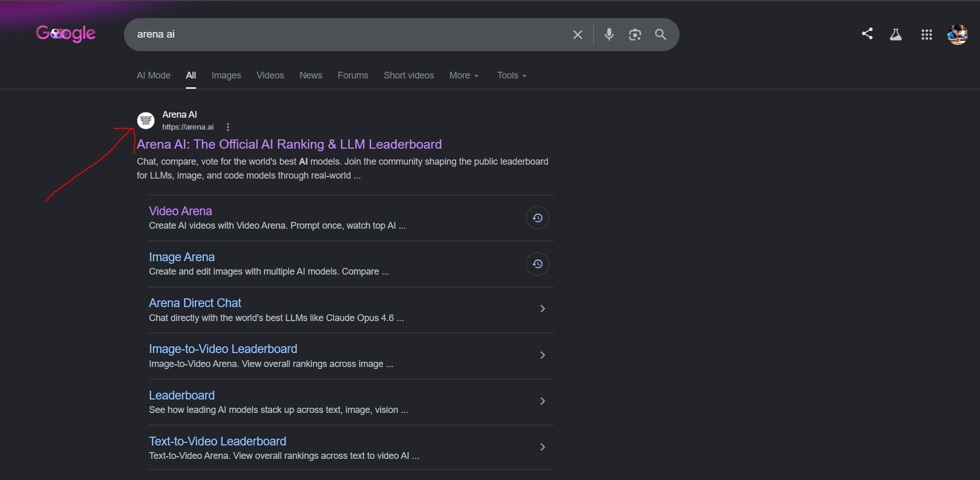Open Search Labs flask icon

coord(896,35)
